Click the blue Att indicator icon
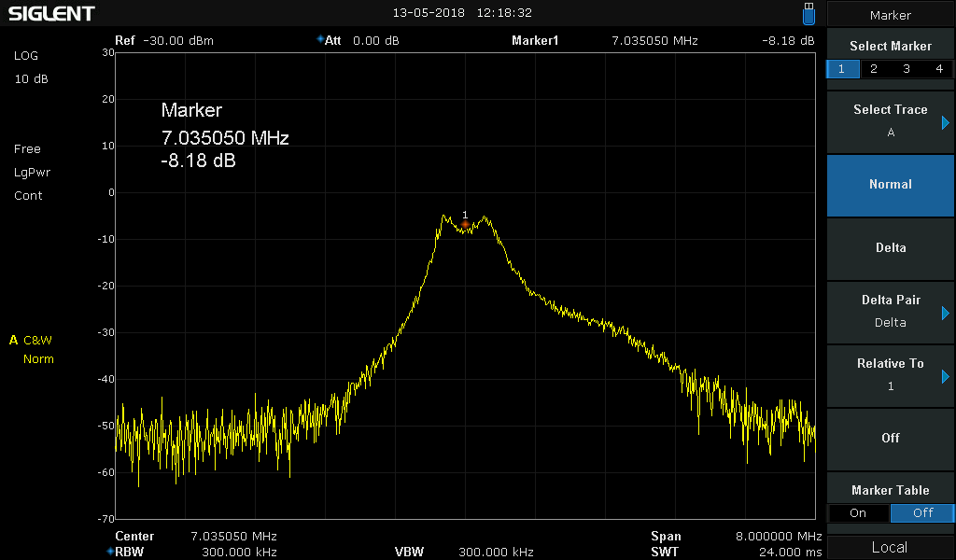Viewport: 956px width, 560px height. (x=320, y=40)
